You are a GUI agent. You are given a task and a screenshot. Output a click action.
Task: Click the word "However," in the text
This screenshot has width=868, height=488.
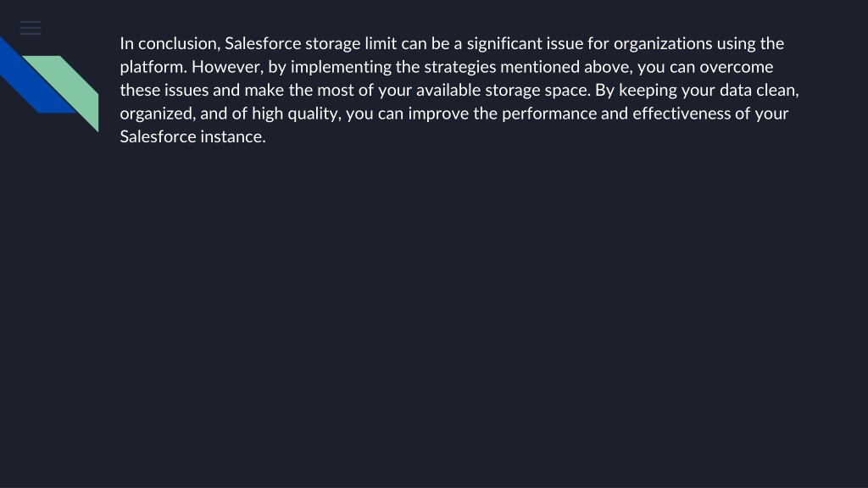227,67
